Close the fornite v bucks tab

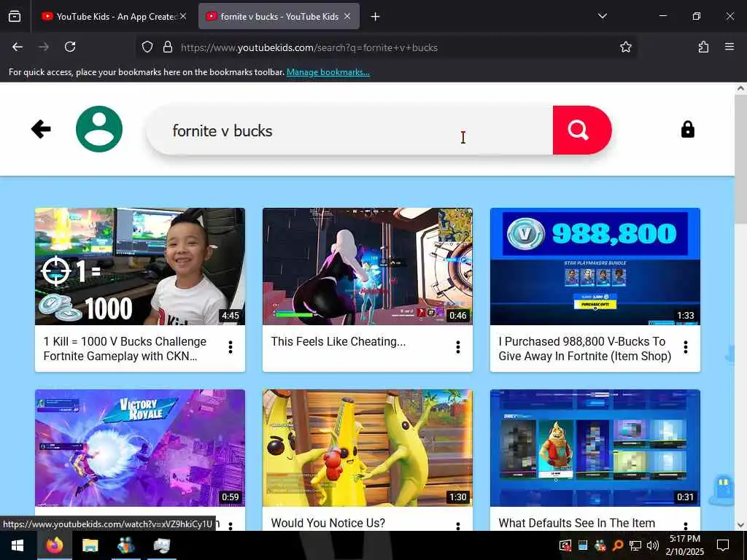coord(347,16)
